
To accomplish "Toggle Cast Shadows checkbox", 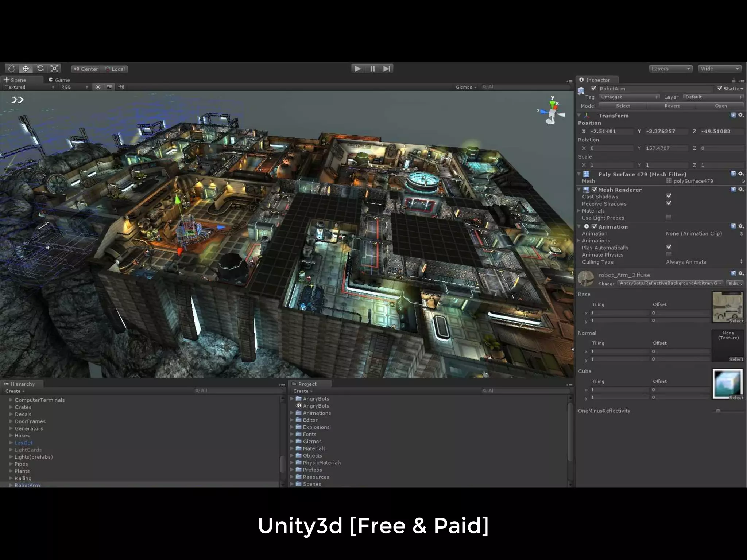I will pyautogui.click(x=669, y=196).
